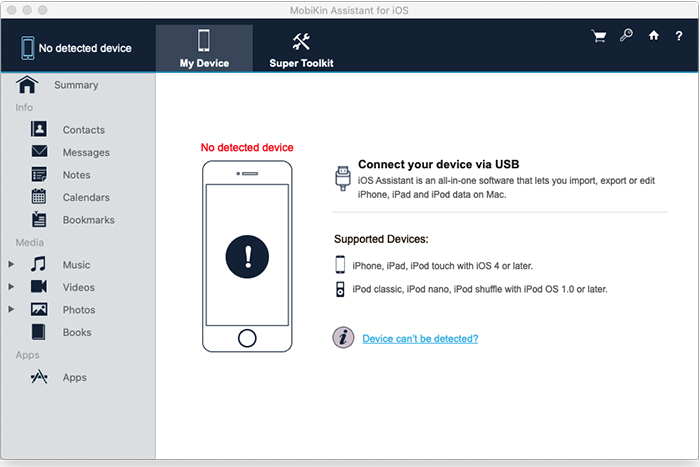
Task: Click the red 'No detected device' text
Action: 247,147
